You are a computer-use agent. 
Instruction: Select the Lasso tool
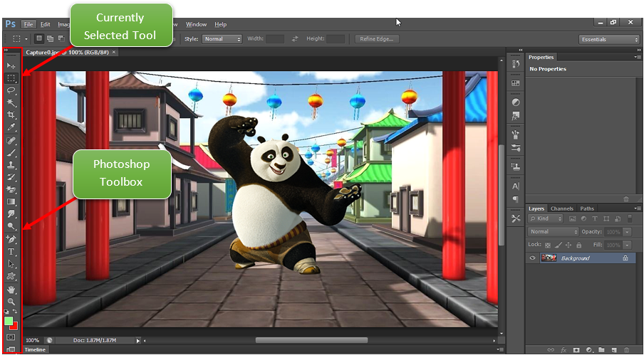[11, 90]
